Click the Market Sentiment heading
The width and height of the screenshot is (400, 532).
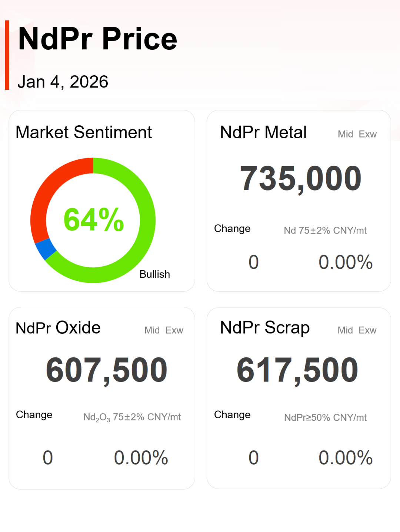pos(84,132)
